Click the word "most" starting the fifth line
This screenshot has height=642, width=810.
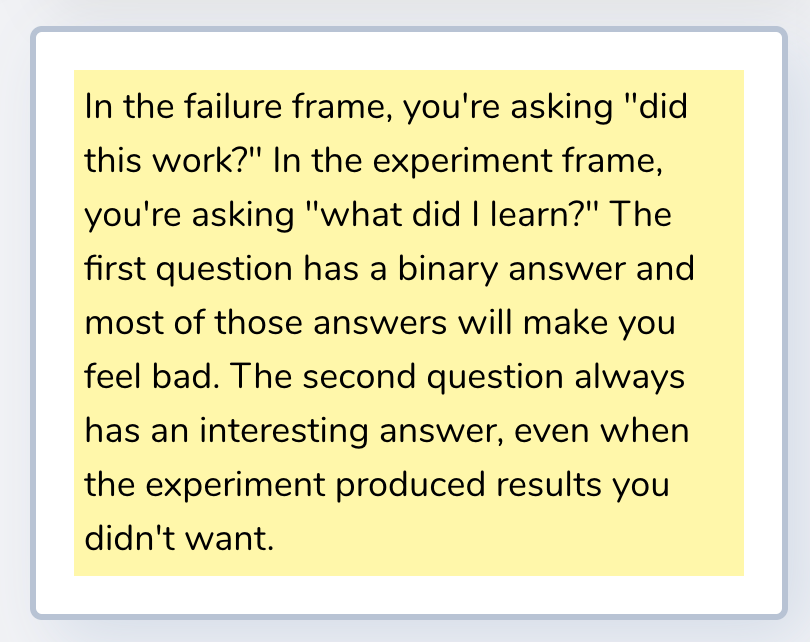[x=124, y=323]
